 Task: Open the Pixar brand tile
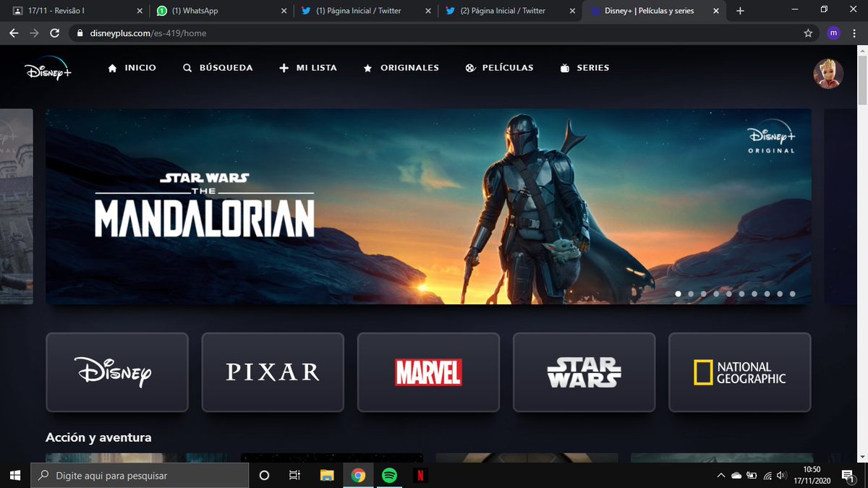point(273,372)
